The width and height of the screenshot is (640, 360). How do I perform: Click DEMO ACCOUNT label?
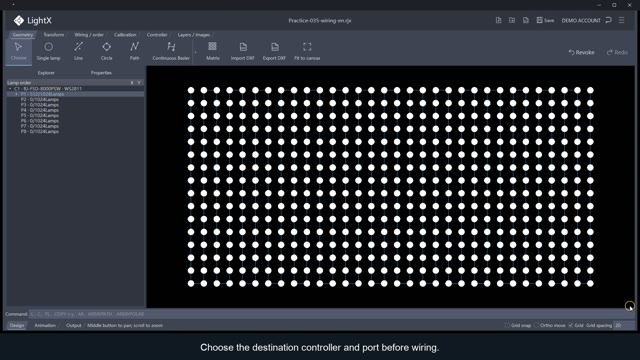[x=581, y=20]
